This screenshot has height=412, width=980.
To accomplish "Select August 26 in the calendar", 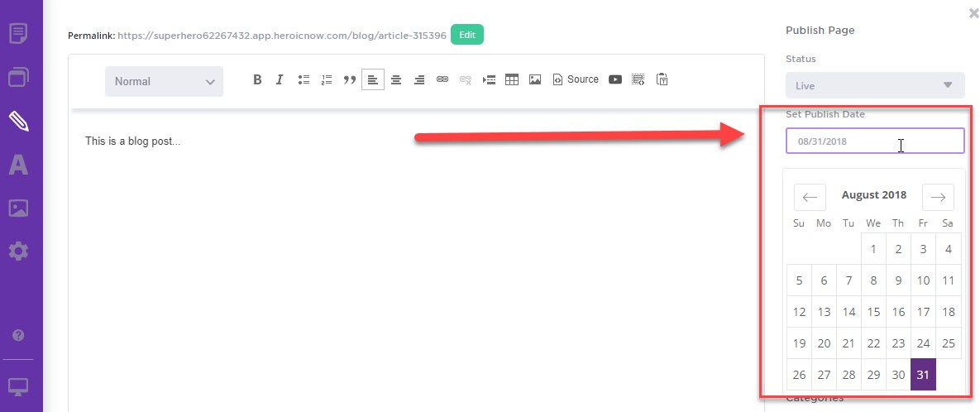I will [x=799, y=375].
